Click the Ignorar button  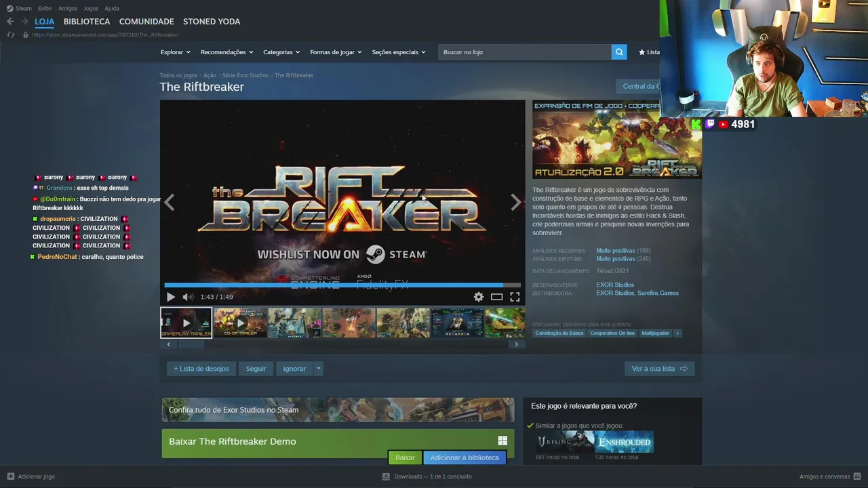(x=294, y=369)
